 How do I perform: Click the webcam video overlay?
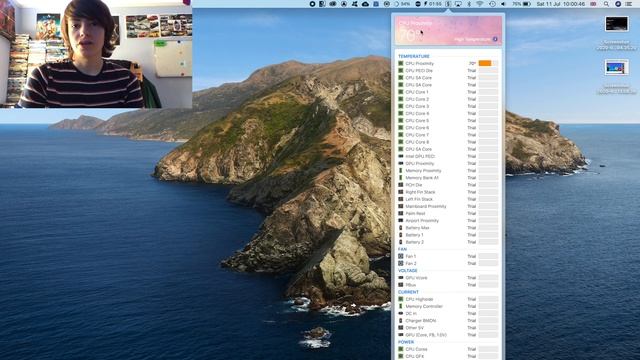96,54
